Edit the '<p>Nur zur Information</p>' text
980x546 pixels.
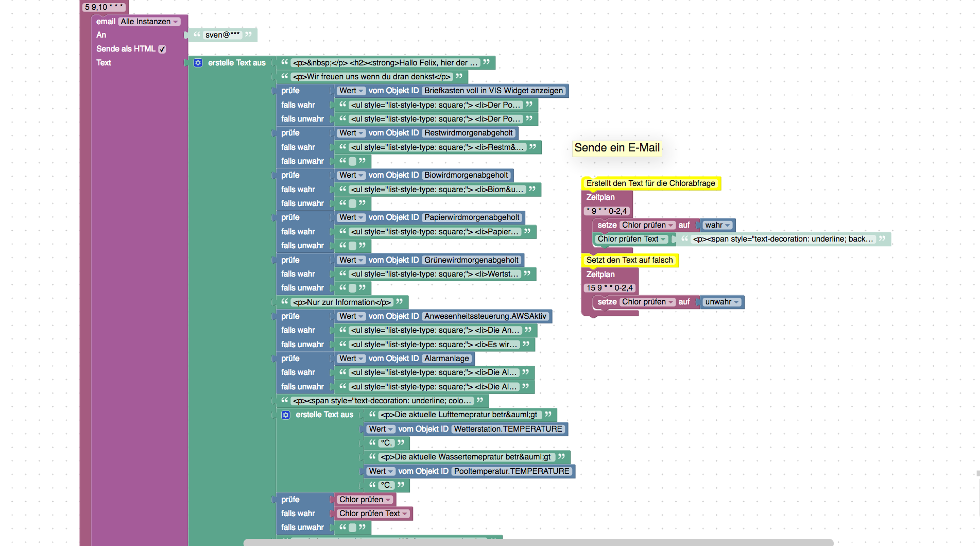342,302
